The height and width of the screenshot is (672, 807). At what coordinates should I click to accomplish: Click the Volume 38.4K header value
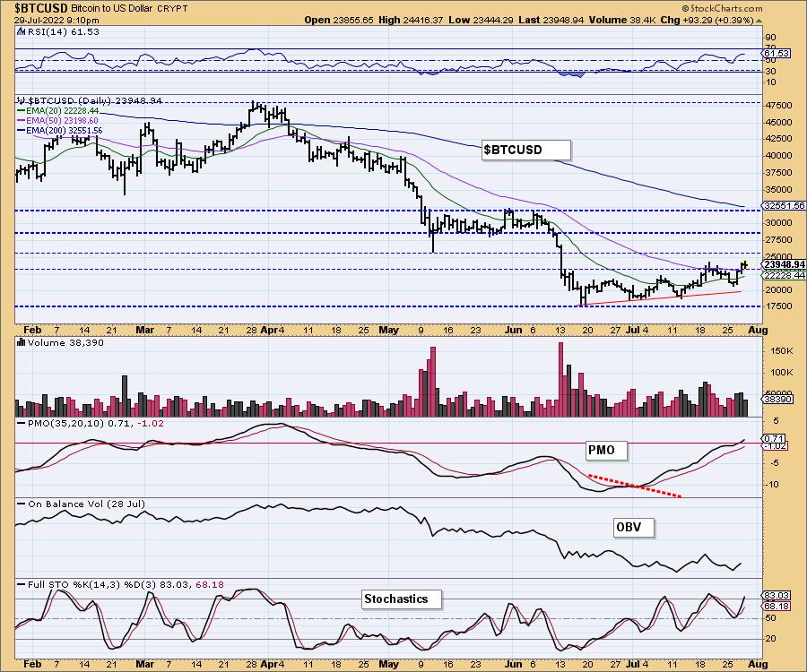pyautogui.click(x=621, y=20)
